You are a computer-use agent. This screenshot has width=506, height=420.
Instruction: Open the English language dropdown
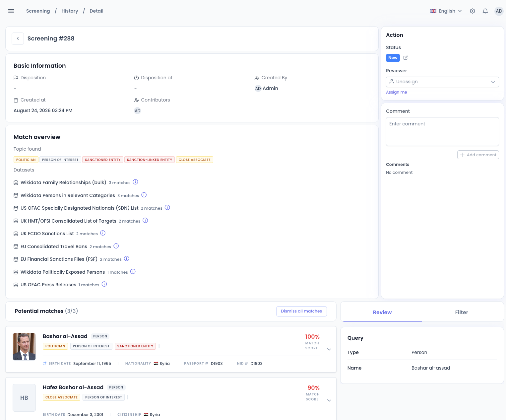click(446, 11)
